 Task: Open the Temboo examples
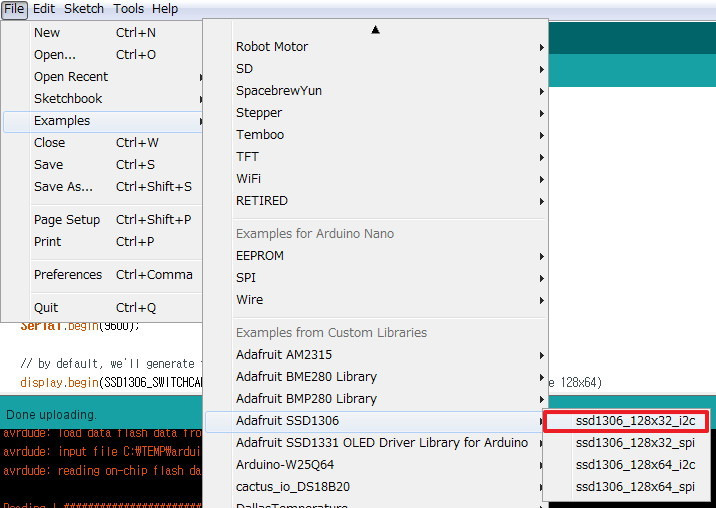click(375, 135)
